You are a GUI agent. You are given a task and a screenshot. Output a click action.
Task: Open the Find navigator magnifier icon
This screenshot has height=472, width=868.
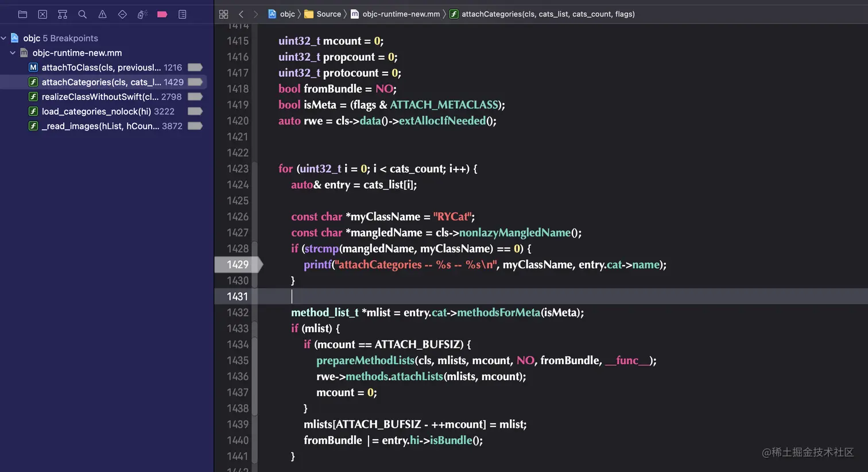coord(83,14)
